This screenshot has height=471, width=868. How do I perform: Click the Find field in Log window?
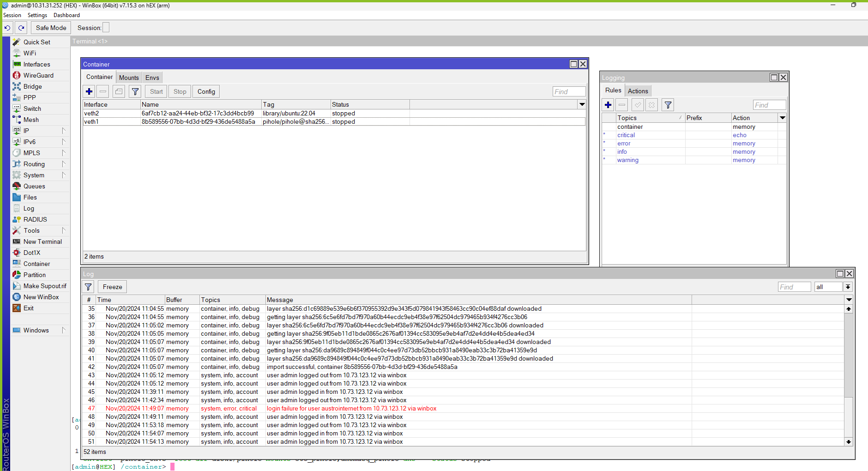pyautogui.click(x=794, y=287)
